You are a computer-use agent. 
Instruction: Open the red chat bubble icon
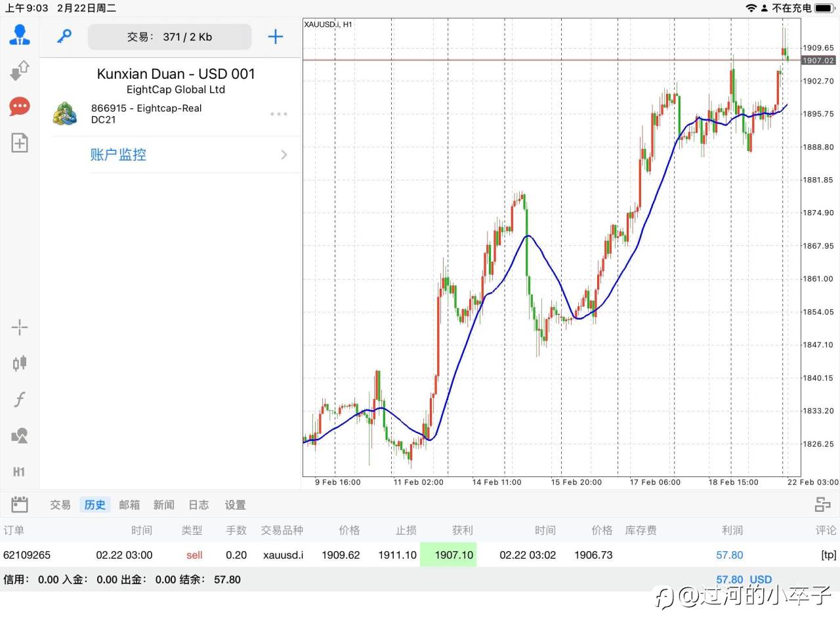[x=20, y=106]
